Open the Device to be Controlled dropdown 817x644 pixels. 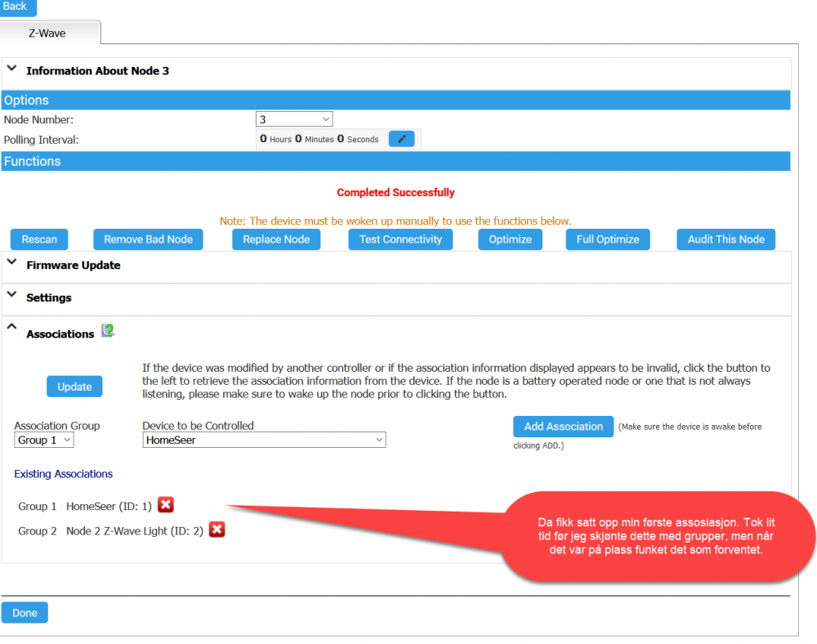264,440
